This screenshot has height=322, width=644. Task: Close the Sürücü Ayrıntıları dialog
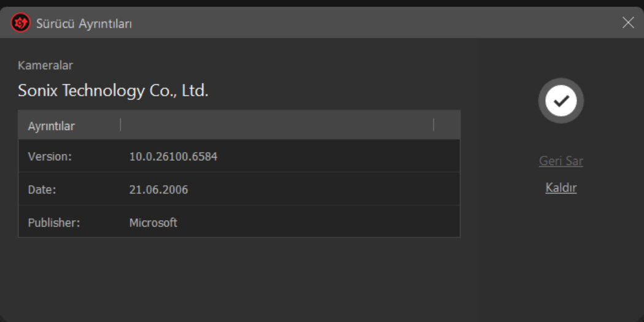click(628, 23)
